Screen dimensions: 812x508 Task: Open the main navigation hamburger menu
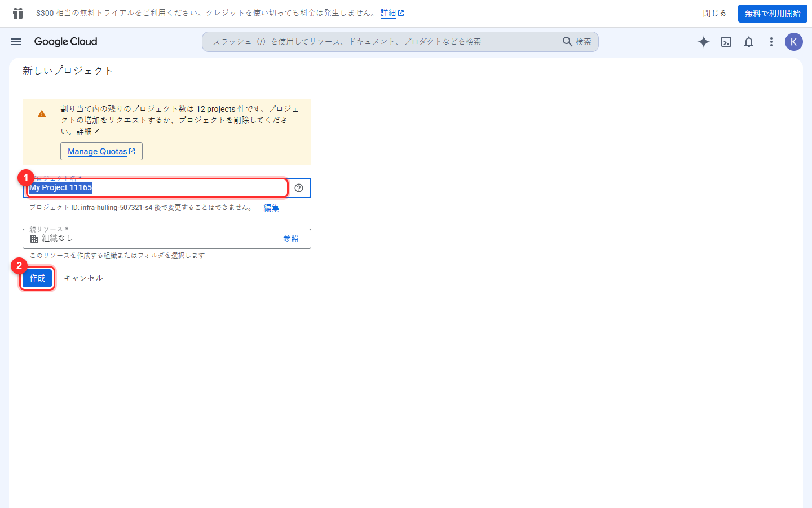(16, 42)
